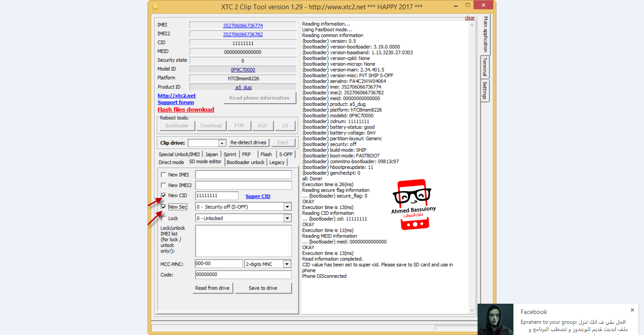644x335 pixels.
Task: Focus the Lock/unlock IMEI list text area
Action: pyautogui.click(x=243, y=241)
